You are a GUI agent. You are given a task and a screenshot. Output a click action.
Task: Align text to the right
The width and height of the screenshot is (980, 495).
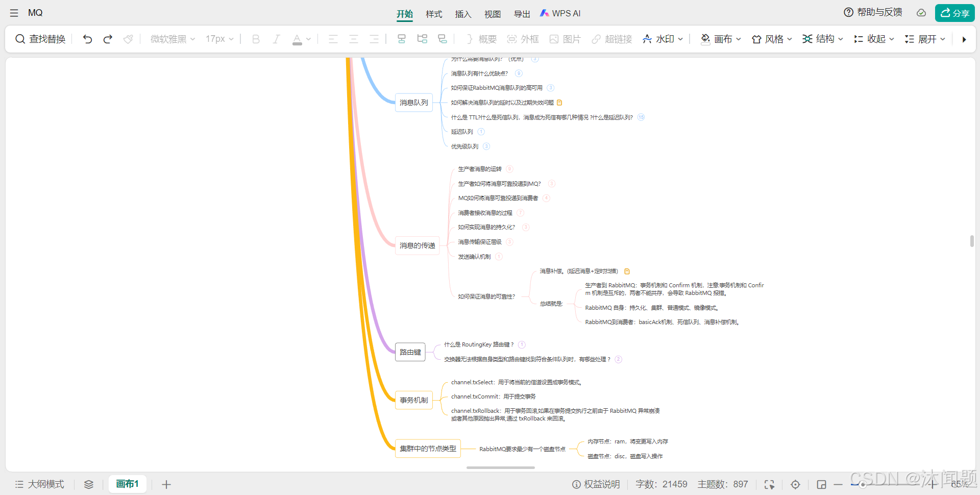(374, 39)
